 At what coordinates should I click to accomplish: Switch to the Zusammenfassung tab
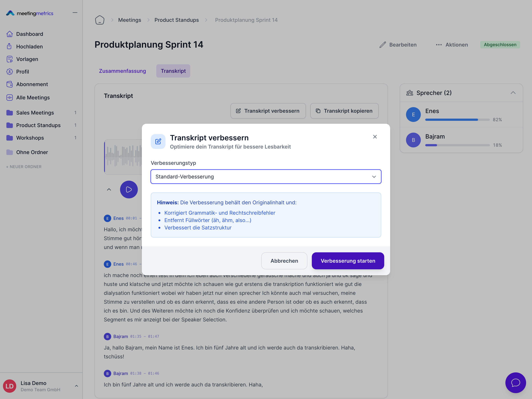coord(122,71)
